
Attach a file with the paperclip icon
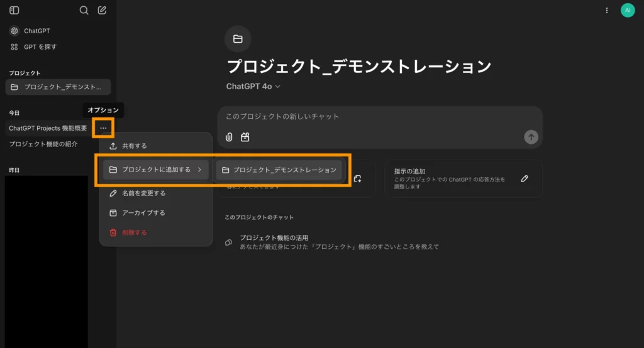coord(229,137)
